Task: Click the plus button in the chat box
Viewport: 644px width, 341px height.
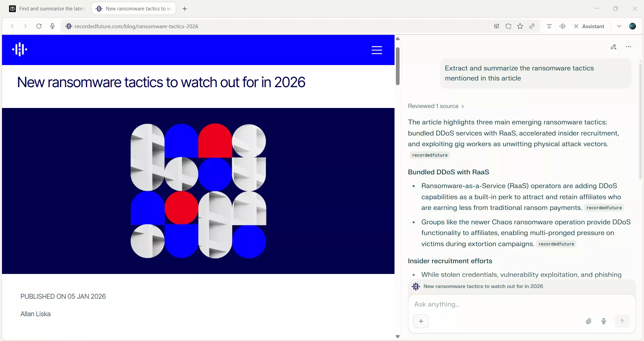Action: coord(421,321)
